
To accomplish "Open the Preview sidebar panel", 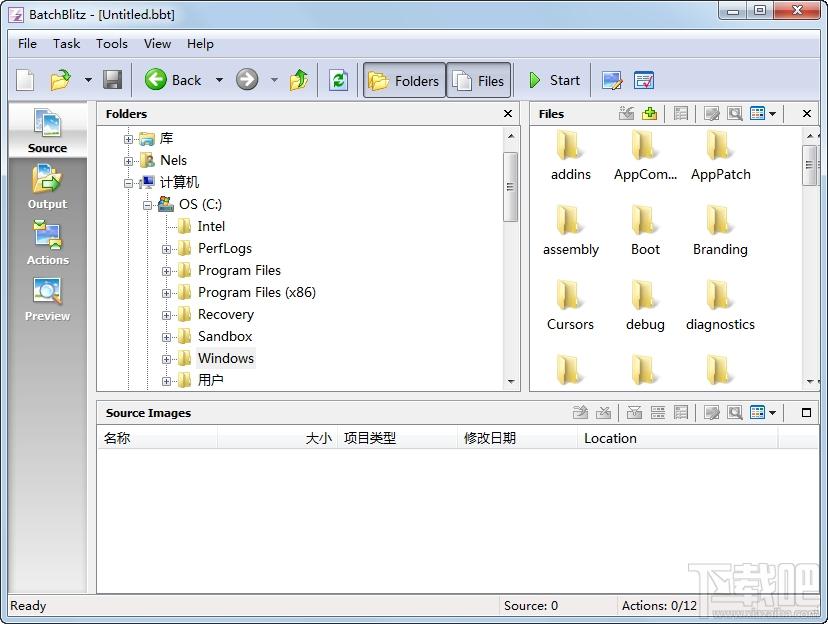I will pyautogui.click(x=48, y=299).
